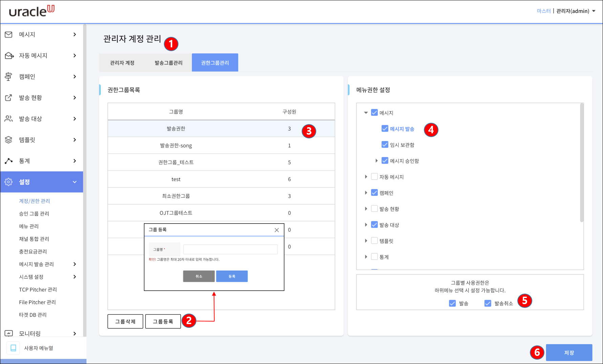Image resolution: width=603 pixels, height=364 pixels.
Task: Check the 발송 현황 permission checkbox
Action: pyautogui.click(x=374, y=209)
